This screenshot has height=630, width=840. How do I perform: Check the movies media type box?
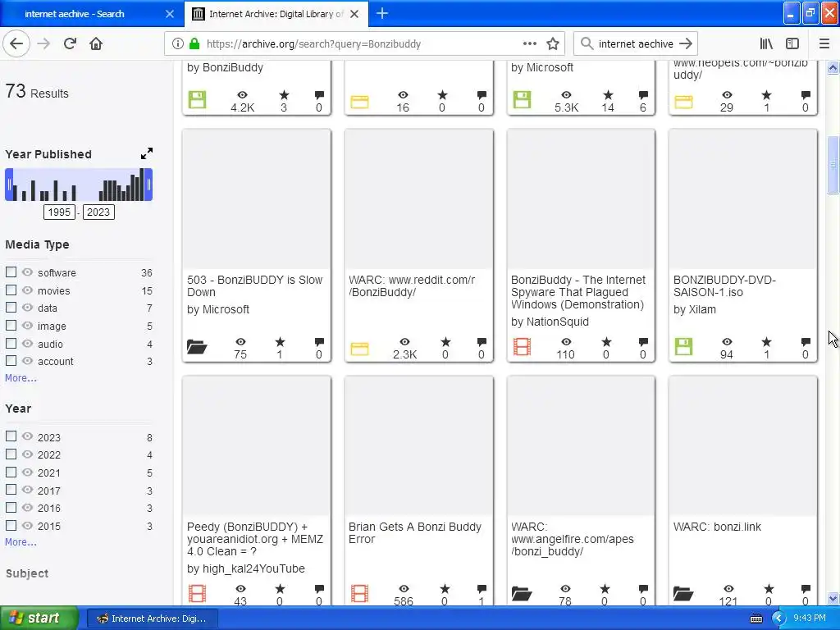(x=11, y=290)
